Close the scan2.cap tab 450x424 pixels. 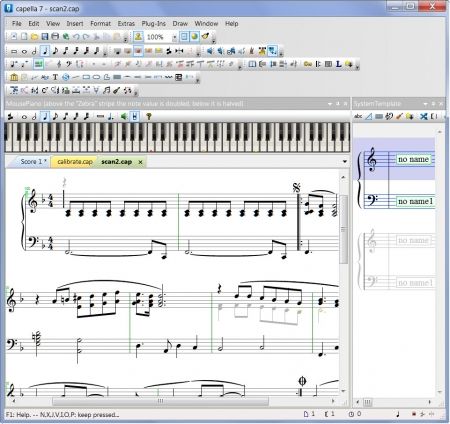point(140,162)
